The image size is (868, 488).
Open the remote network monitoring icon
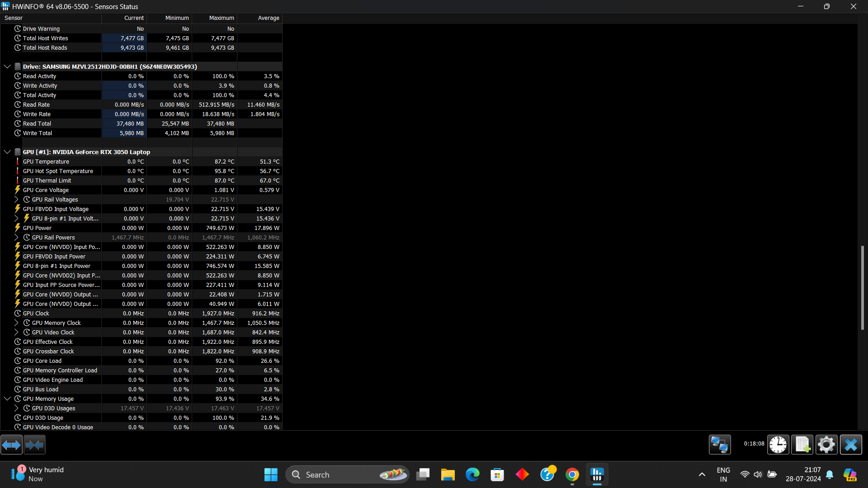click(720, 445)
